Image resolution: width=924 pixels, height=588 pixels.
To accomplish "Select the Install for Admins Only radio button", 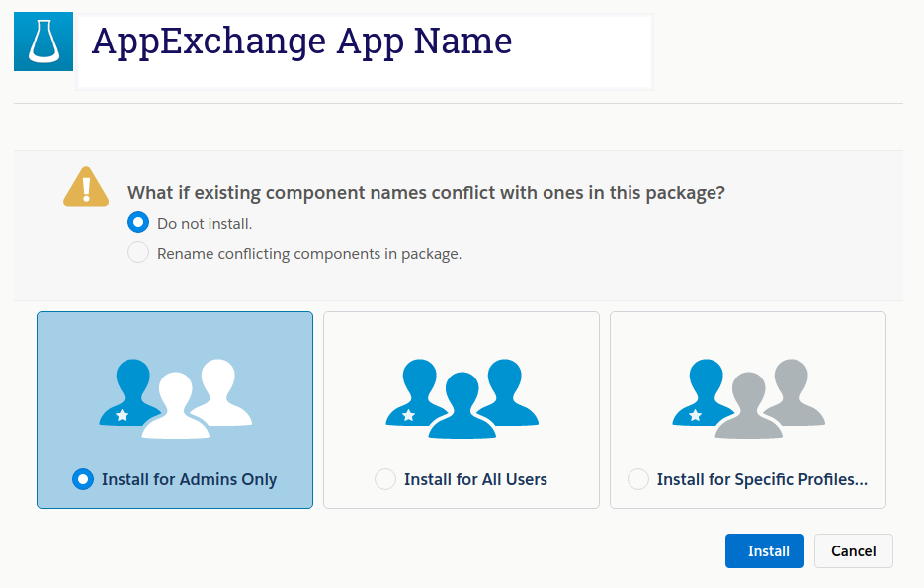I will [x=84, y=479].
